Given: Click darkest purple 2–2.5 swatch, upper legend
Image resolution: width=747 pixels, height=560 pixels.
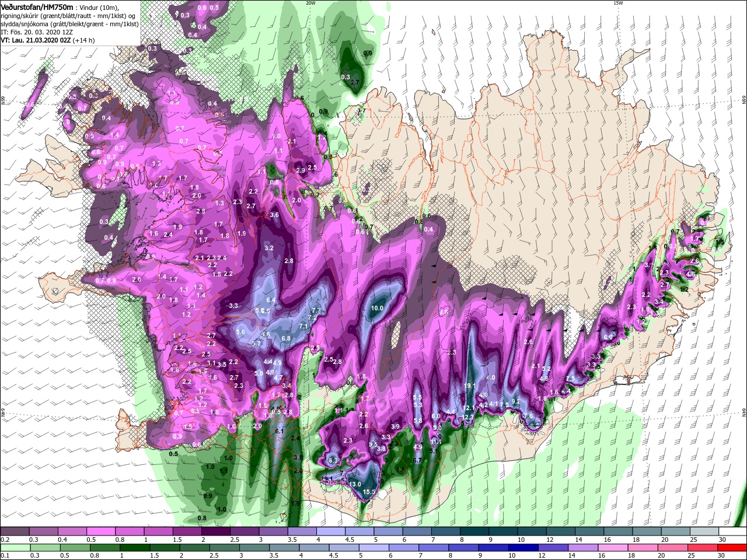Looking at the screenshot, I should [215, 531].
